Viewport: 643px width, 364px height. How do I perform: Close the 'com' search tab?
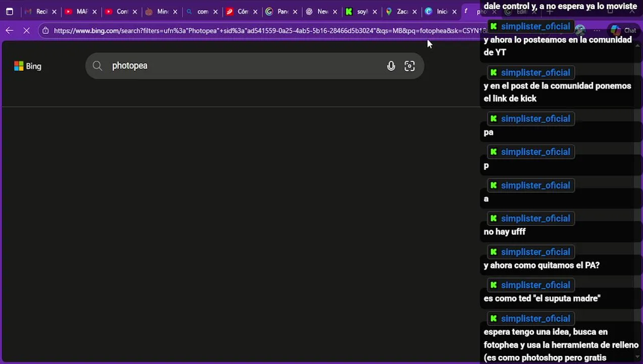coord(215,12)
